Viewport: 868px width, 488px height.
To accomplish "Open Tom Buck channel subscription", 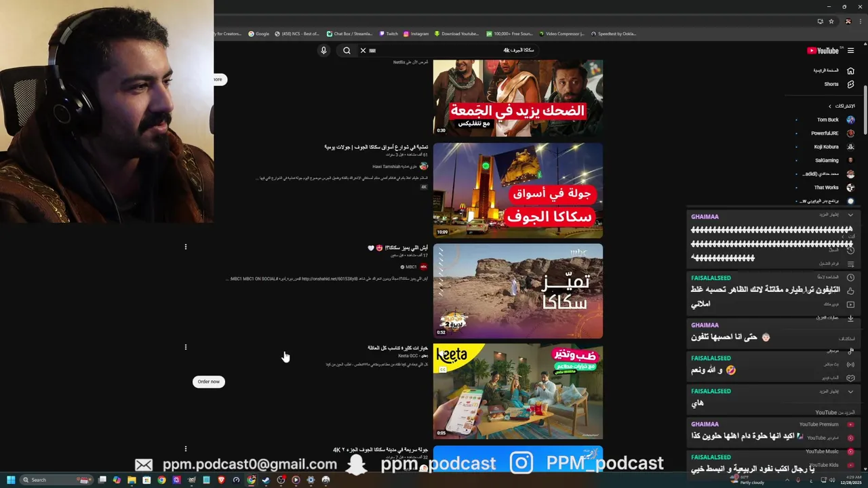I will click(x=827, y=120).
